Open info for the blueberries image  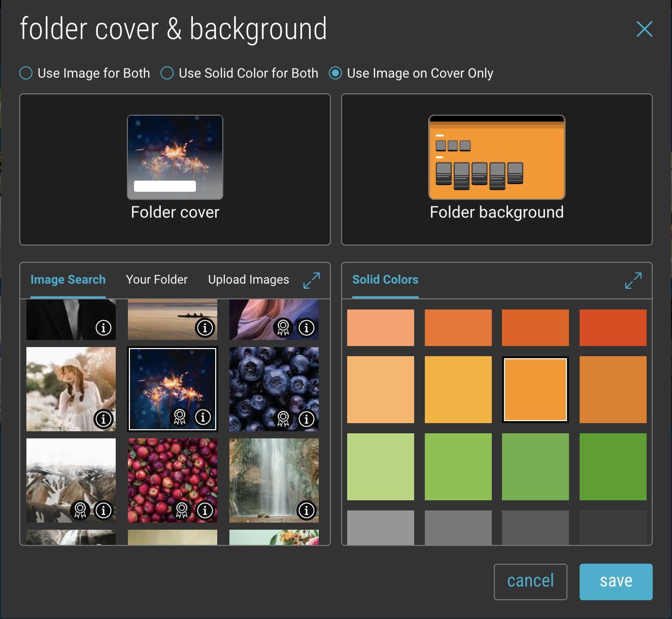tap(306, 419)
